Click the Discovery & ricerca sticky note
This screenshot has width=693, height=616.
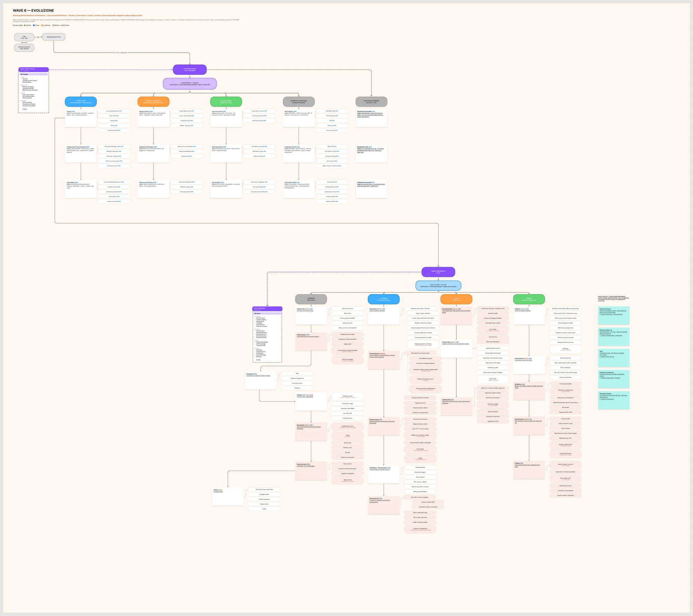coord(614,315)
